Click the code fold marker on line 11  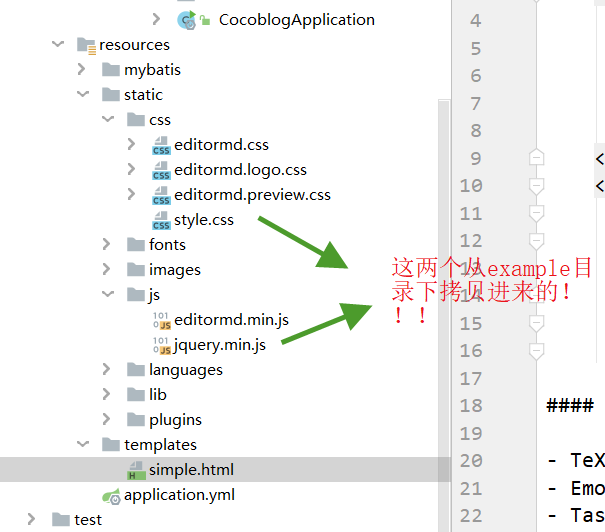point(536,214)
